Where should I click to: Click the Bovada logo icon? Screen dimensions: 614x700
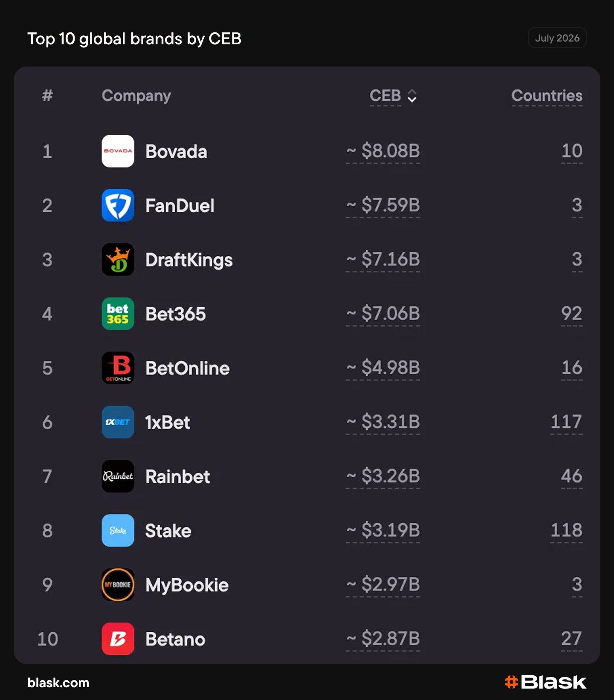pyautogui.click(x=118, y=151)
